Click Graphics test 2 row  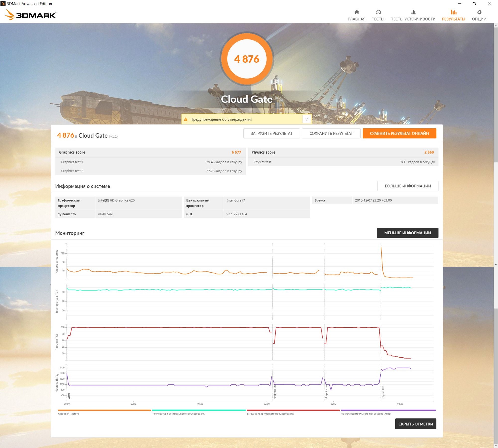pos(150,171)
